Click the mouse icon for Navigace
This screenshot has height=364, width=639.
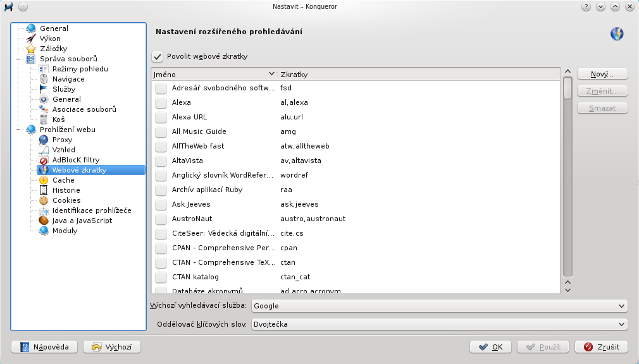point(44,79)
